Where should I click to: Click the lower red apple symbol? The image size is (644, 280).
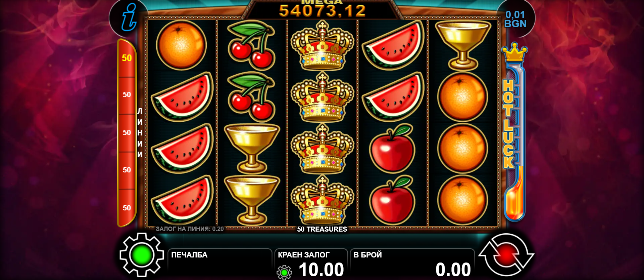(392, 201)
